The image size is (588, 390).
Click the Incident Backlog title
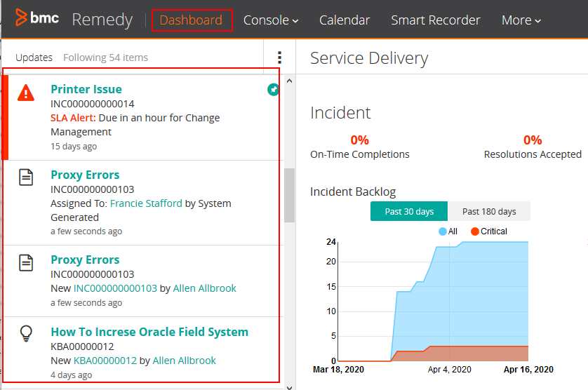[353, 191]
